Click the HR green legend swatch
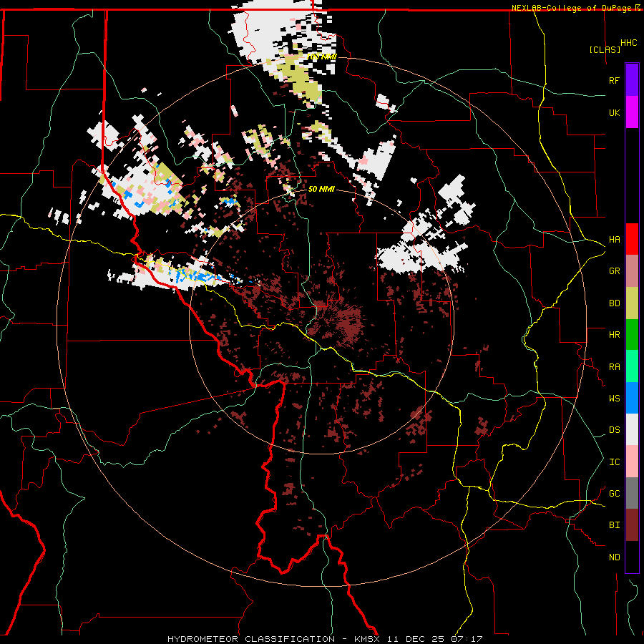The image size is (644, 644). pos(632,335)
